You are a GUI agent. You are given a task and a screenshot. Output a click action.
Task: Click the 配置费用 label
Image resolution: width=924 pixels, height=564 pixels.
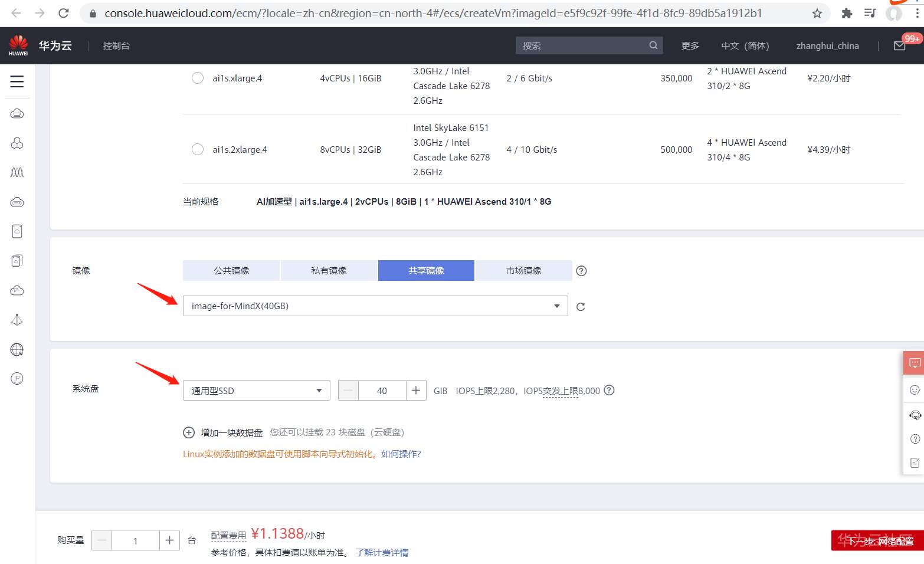click(228, 536)
